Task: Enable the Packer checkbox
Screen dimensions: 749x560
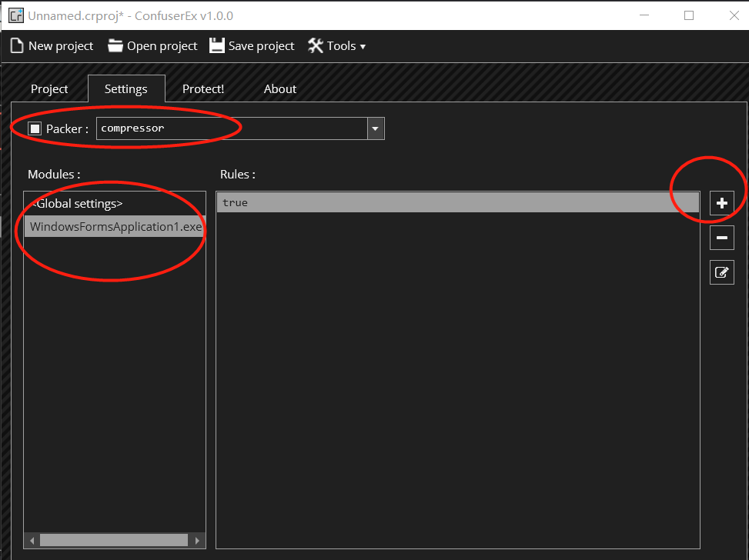Action: point(35,128)
